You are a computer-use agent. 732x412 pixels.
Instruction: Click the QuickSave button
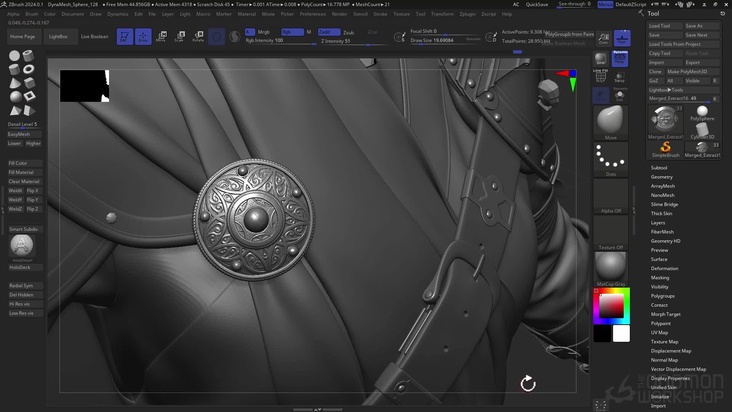(537, 4)
